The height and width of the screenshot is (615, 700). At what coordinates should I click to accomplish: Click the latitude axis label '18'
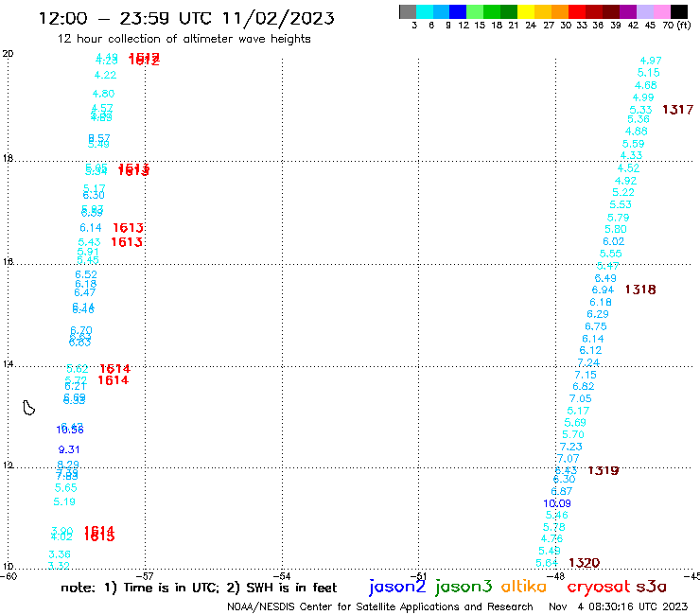click(8, 158)
